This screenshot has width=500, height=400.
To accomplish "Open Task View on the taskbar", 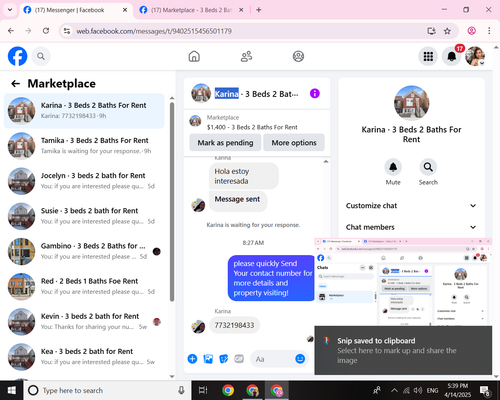I will click(x=203, y=390).
